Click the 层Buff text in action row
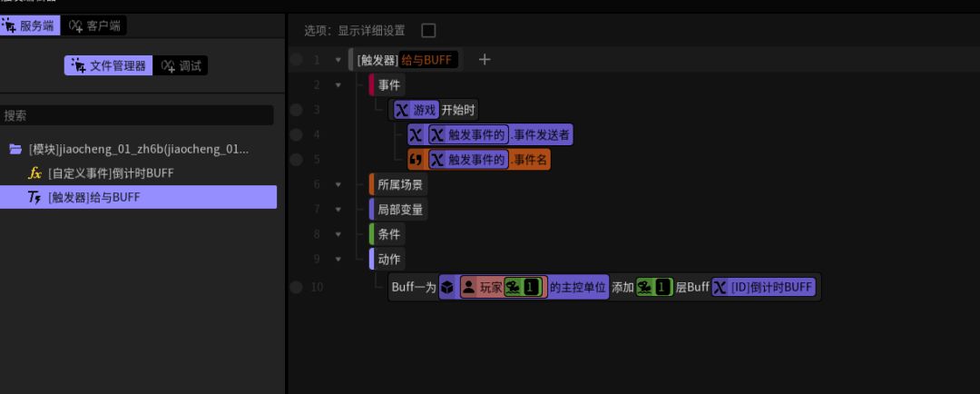980x394 pixels. pyautogui.click(x=692, y=287)
